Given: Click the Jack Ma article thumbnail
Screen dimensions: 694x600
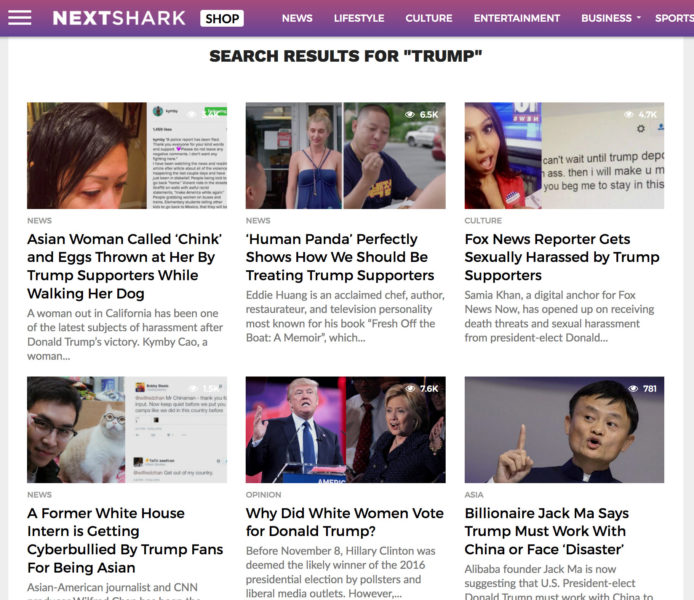Looking at the screenshot, I should [564, 430].
